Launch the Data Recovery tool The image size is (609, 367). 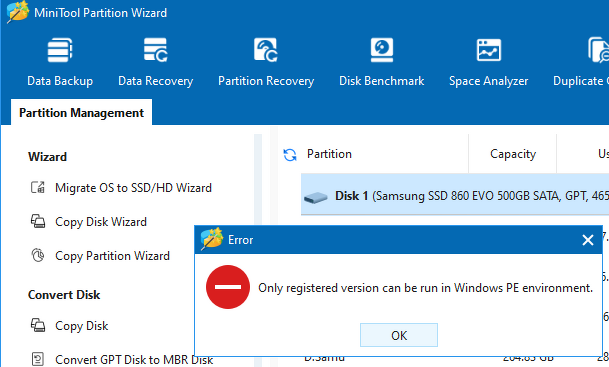click(155, 62)
